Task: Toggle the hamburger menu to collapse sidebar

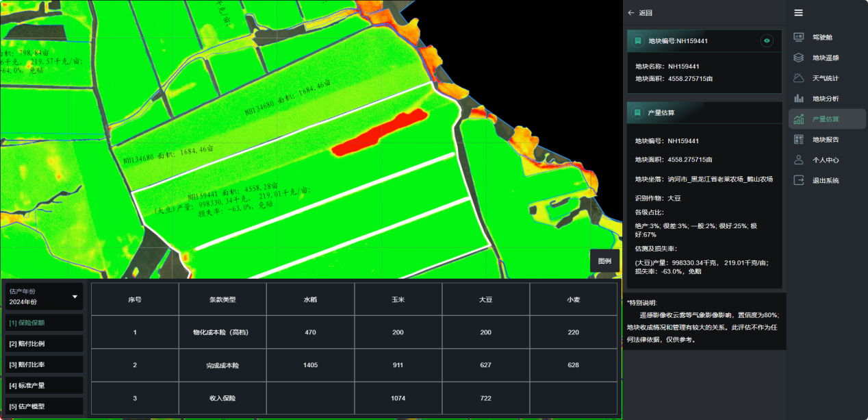Action: pos(798,12)
